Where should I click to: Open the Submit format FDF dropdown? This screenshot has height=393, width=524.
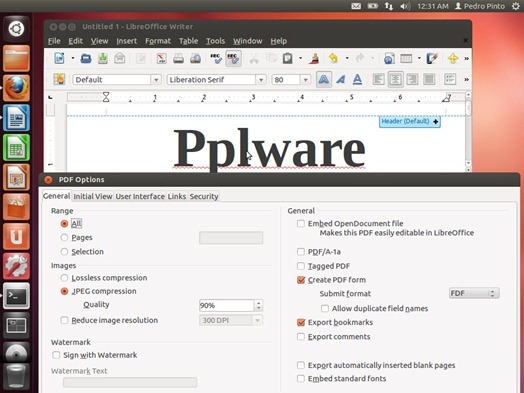pyautogui.click(x=474, y=293)
